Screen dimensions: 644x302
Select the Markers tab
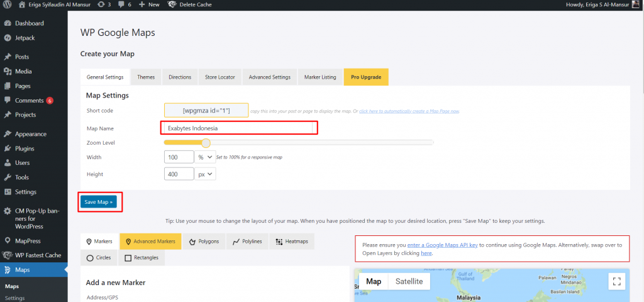[x=99, y=242]
